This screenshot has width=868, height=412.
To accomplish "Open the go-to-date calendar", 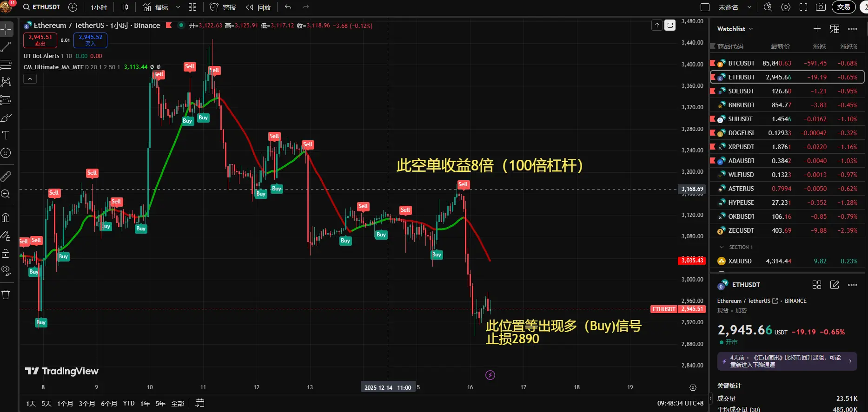I will click(x=200, y=403).
